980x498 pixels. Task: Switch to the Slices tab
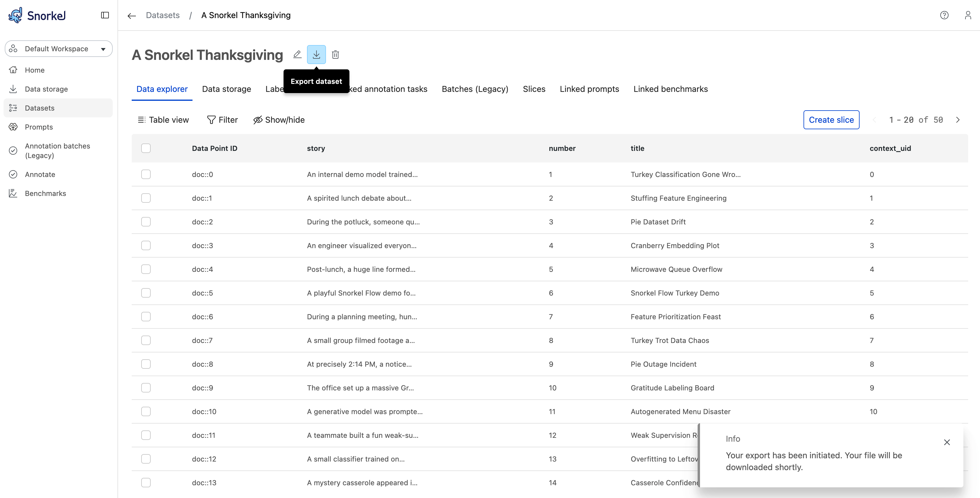[534, 89]
